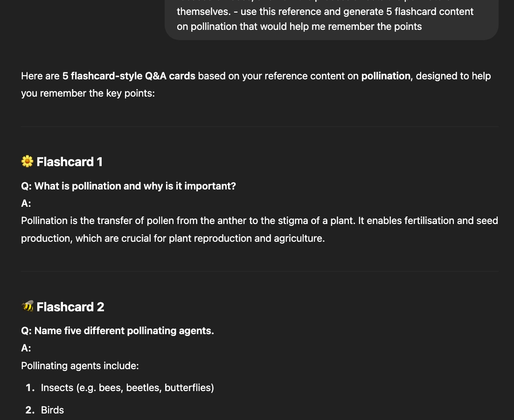Click the "1." number marker in the list
This screenshot has width=514, height=420.
[x=30, y=388]
